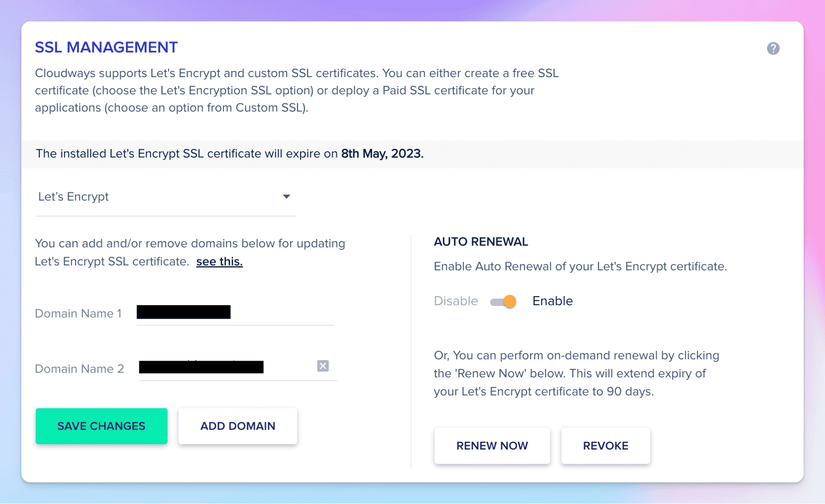Click the SSL type dropdown caret arrow
This screenshot has height=504, width=825.
pos(286,197)
